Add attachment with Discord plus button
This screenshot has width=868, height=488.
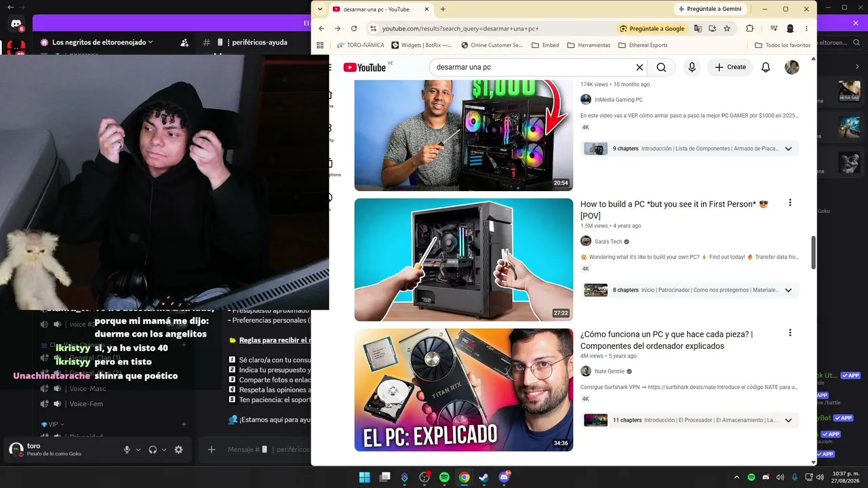(x=212, y=449)
